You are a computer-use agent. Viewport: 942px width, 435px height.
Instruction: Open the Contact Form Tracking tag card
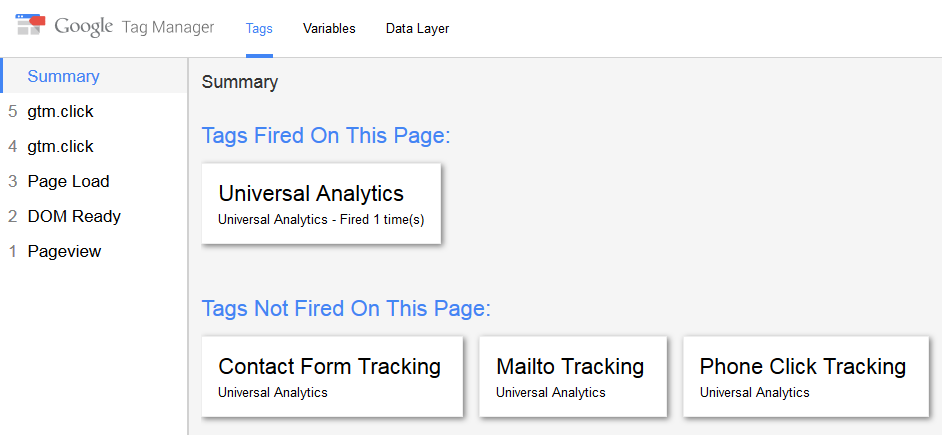click(332, 376)
